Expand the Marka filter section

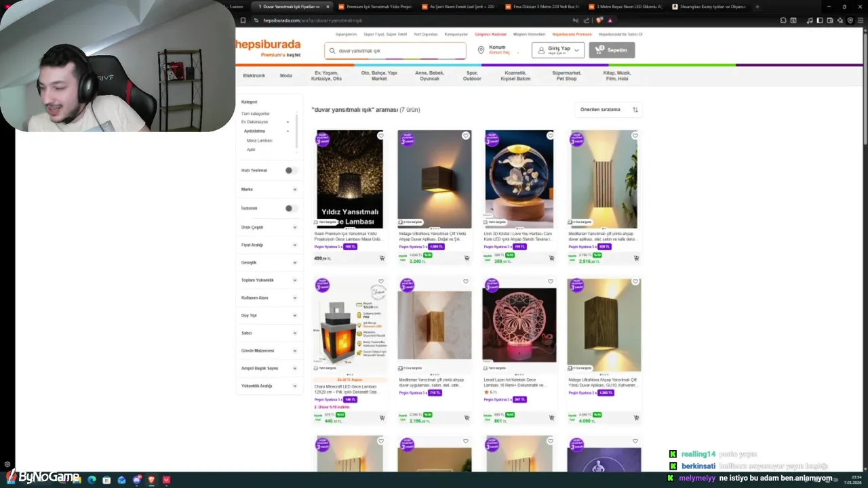tap(269, 189)
